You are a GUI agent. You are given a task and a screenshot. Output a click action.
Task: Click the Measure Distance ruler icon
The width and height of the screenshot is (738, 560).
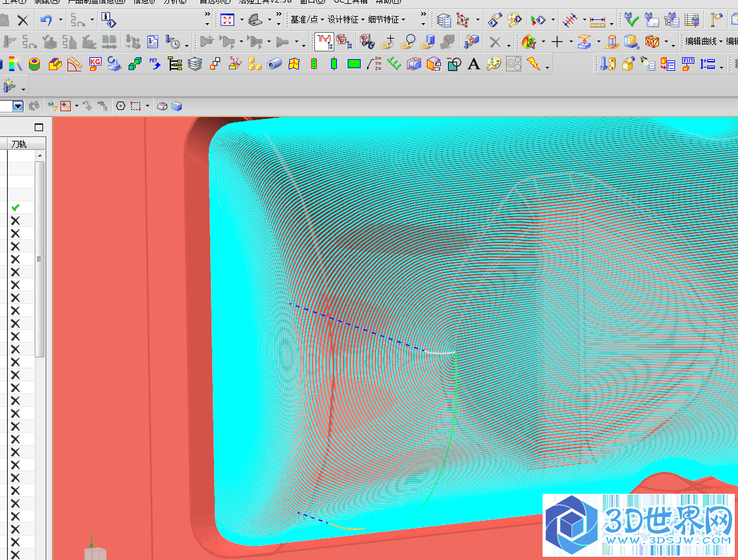(x=597, y=21)
